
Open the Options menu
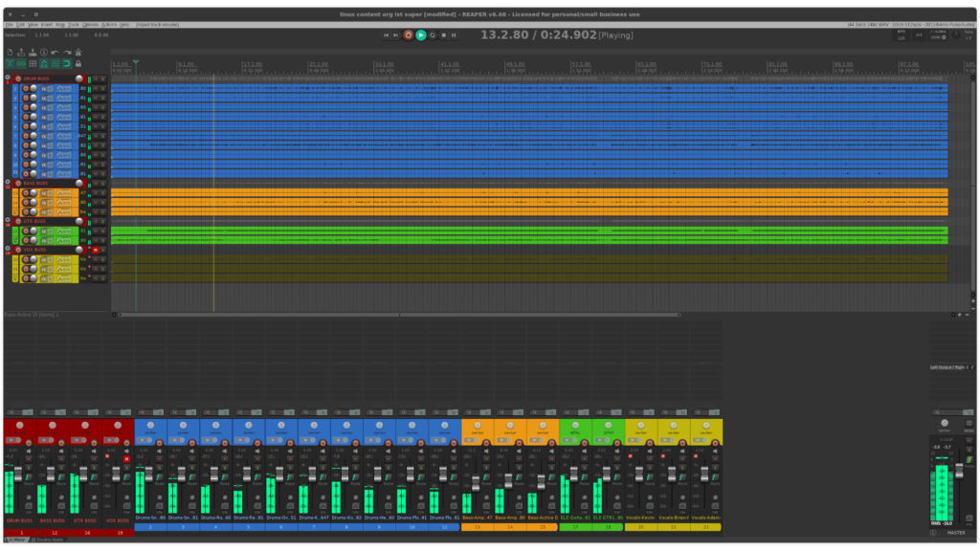pos(90,25)
